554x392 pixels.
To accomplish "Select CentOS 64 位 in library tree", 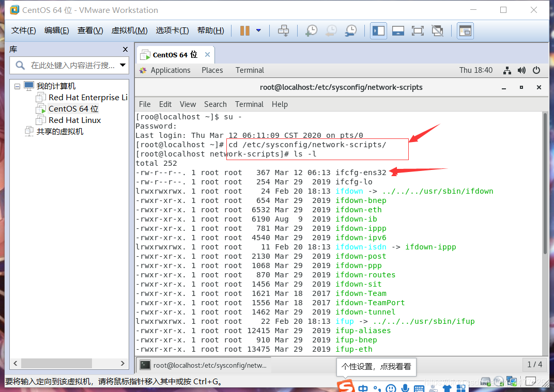I will pyautogui.click(x=73, y=108).
